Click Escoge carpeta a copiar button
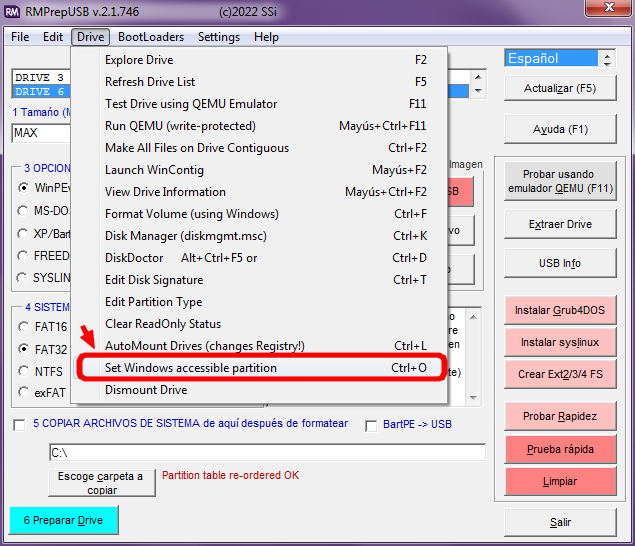635x546 pixels. (x=102, y=483)
